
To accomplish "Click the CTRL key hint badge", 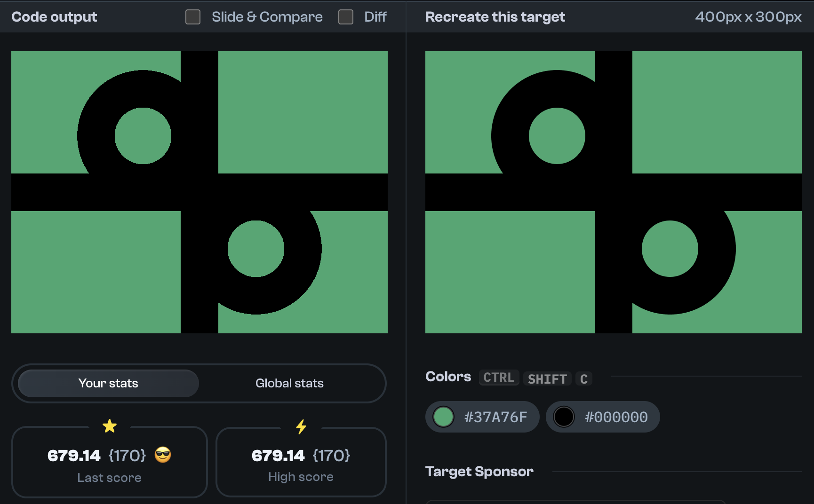I will pyautogui.click(x=499, y=378).
